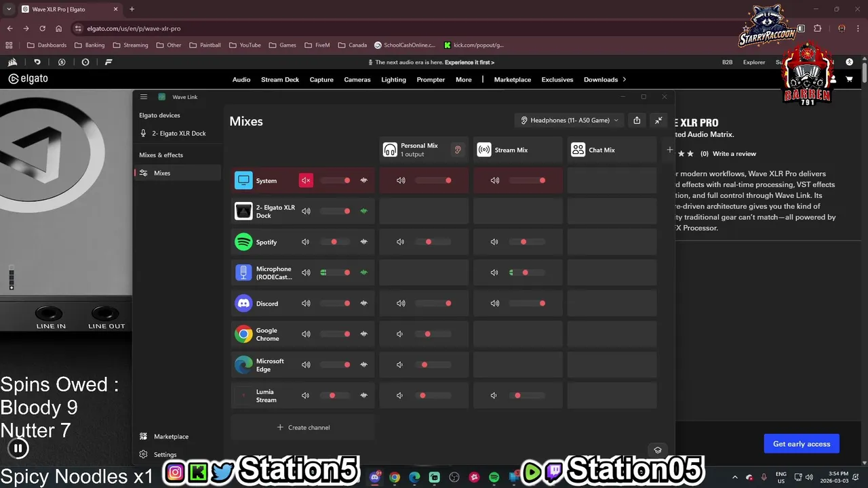Open kick.com popout bookmark
The width and height of the screenshot is (868, 488).
click(x=474, y=45)
